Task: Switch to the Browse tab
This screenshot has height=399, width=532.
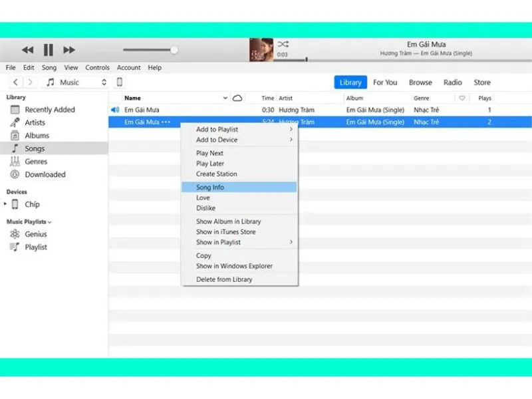Action: pos(420,82)
